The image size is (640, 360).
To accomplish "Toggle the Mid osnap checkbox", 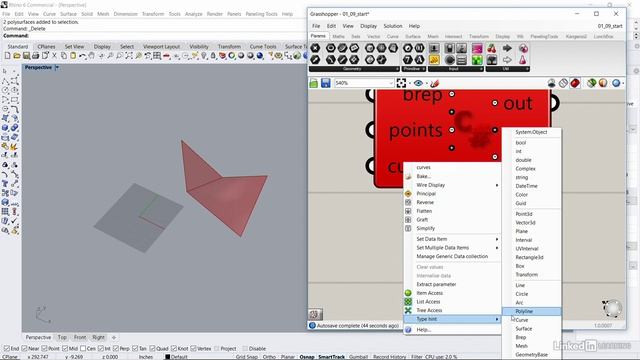I will click(64, 349).
